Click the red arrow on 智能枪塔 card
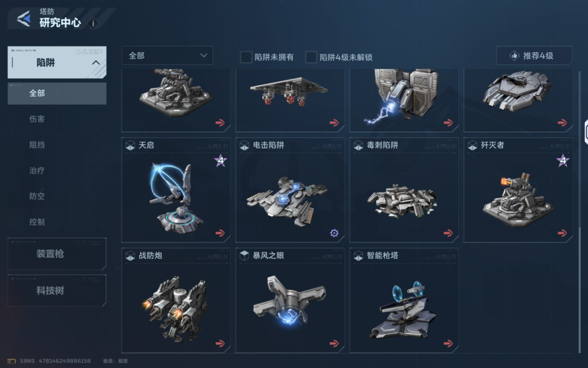 tap(448, 343)
